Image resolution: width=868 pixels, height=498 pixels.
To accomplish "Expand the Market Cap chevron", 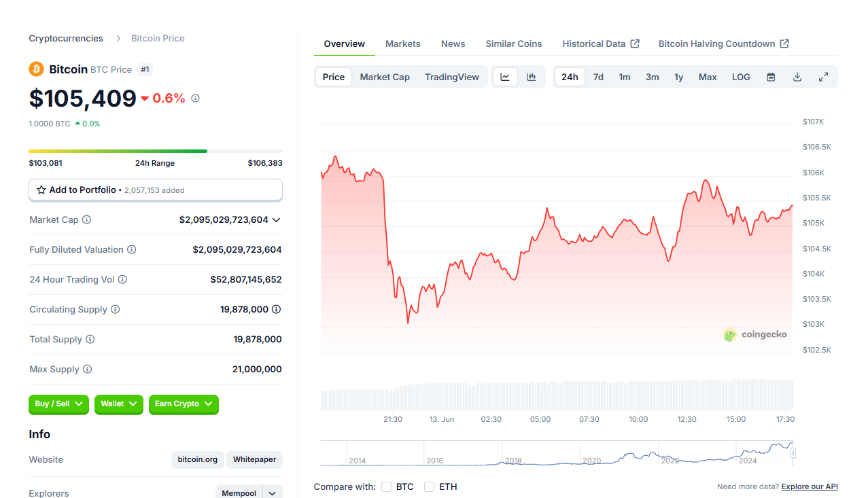I will click(276, 220).
